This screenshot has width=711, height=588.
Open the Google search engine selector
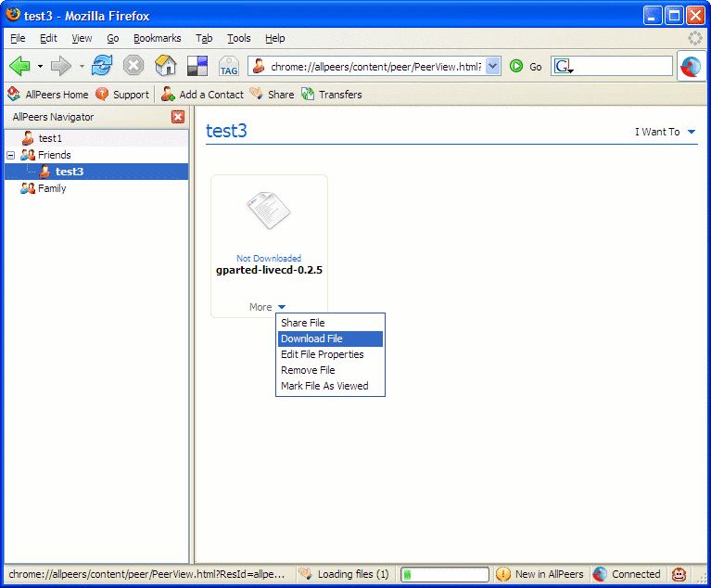coord(564,66)
